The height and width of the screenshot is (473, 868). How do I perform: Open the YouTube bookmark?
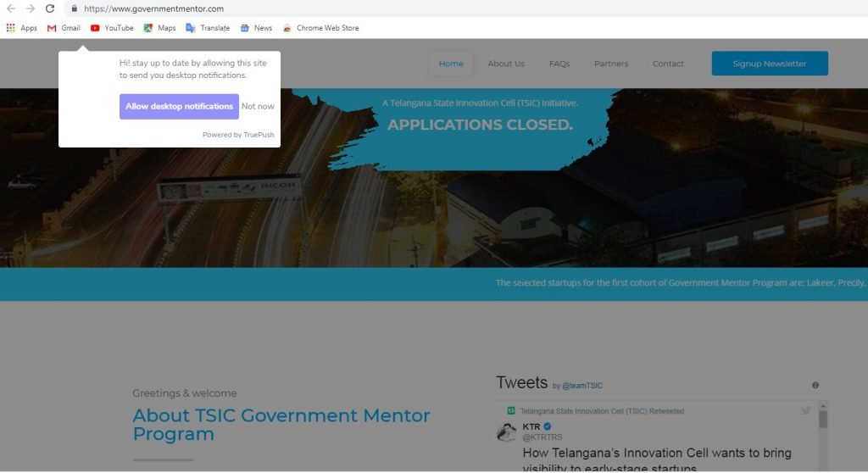(112, 28)
